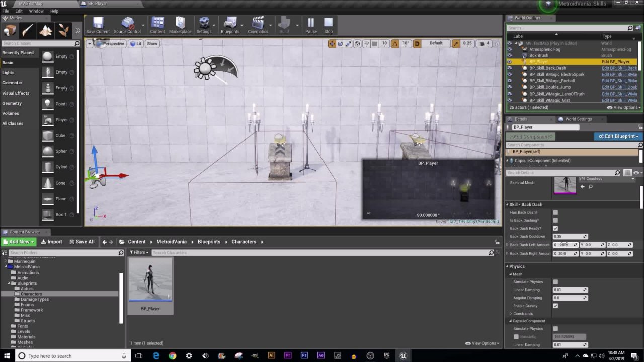Toggle the Has Back Dash checkbox
644x362 pixels.
(x=555, y=213)
